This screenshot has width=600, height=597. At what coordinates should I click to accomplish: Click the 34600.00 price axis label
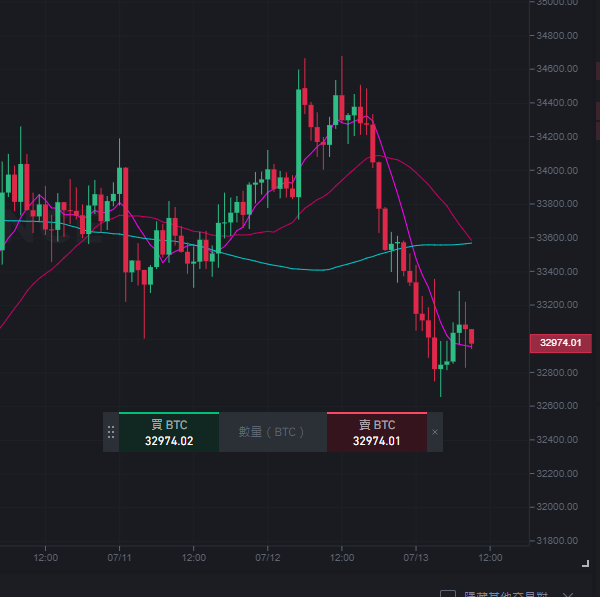[x=557, y=69]
